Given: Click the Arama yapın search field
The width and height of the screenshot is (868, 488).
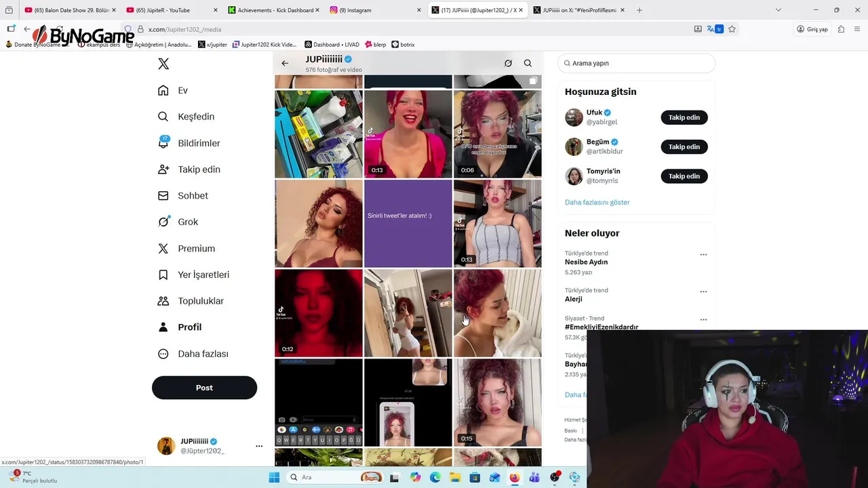Looking at the screenshot, I should (636, 63).
